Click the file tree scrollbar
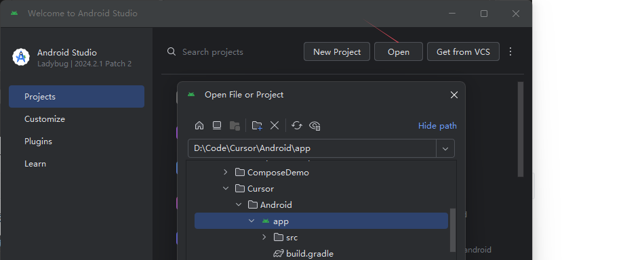The image size is (644, 260). pos(453,230)
